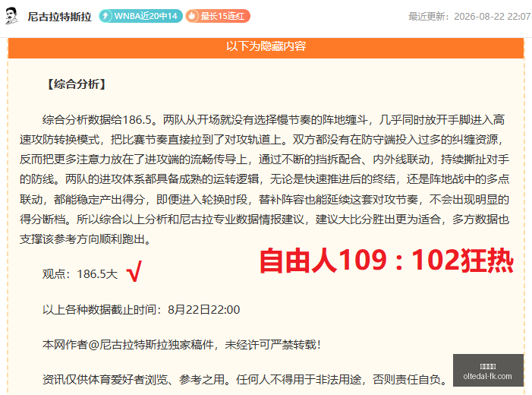Open the author avatar of 尼古拉特斯拉

point(11,16)
